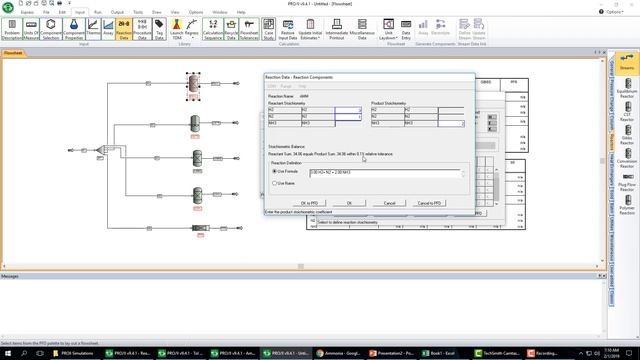Click the flowsheet vertical scrollbar

(602, 161)
